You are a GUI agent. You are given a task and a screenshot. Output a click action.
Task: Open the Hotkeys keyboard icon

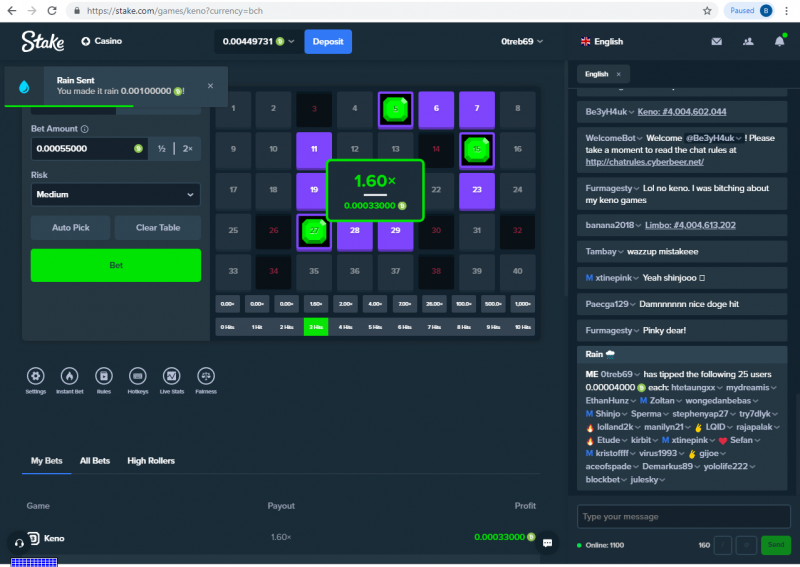(x=138, y=377)
